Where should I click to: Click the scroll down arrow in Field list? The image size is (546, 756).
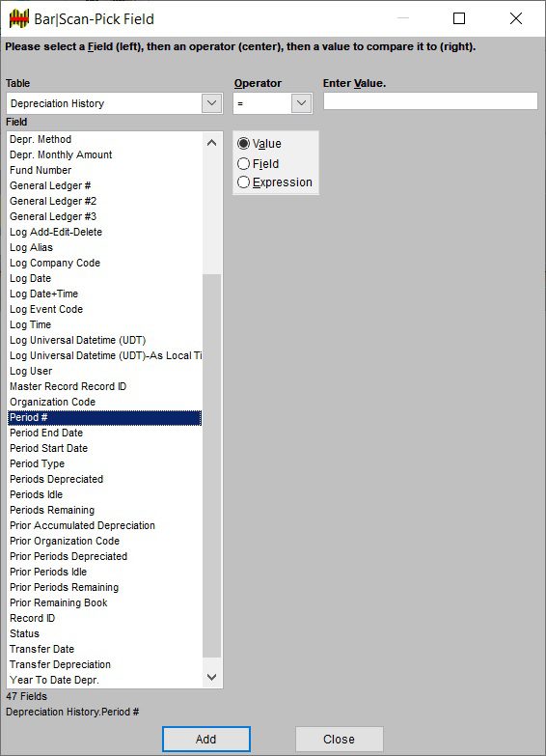(x=211, y=677)
